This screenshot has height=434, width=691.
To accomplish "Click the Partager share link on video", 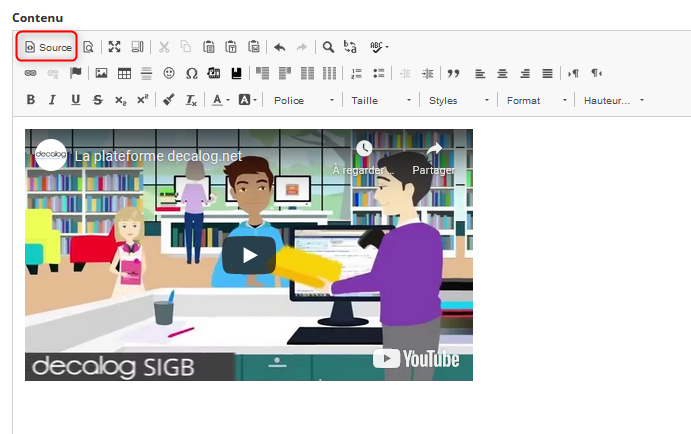I will (x=434, y=157).
